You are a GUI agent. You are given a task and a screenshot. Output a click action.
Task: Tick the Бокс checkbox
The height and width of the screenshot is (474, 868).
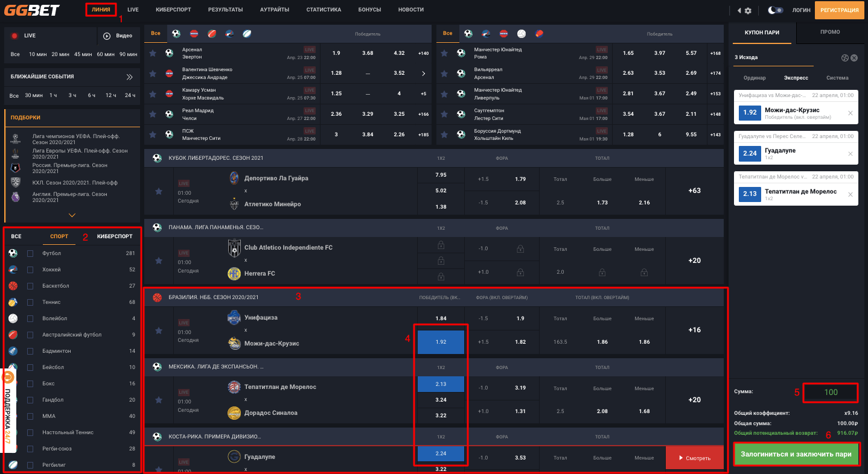pos(30,384)
